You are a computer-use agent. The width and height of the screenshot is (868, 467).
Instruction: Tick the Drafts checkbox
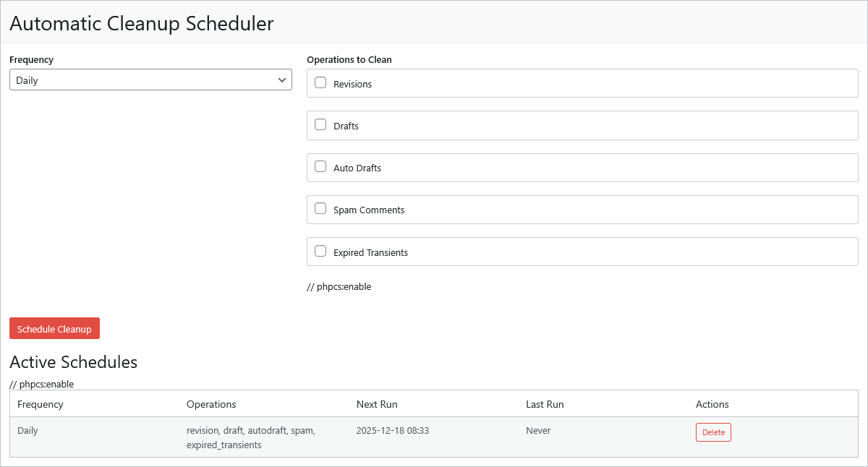320,125
